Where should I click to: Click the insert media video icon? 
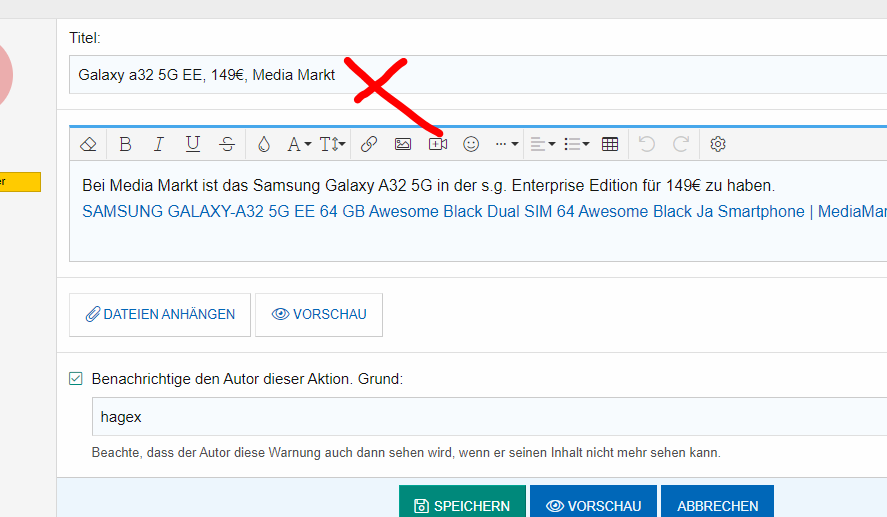(437, 144)
